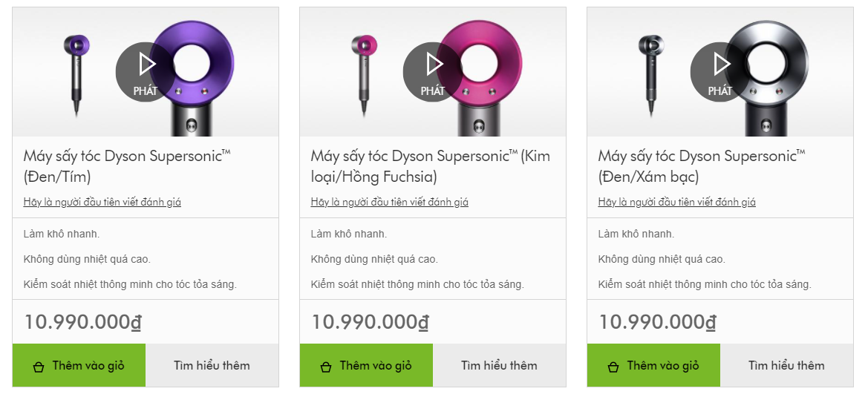Tìm hiểu thêm about Đen/Tím dryer

[212, 365]
